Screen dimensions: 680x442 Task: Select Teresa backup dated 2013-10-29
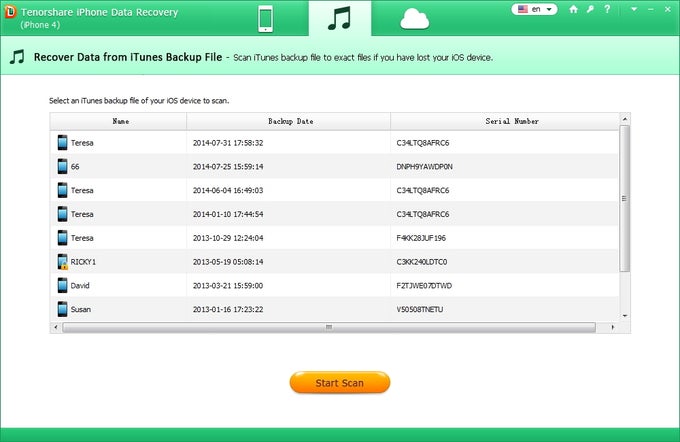point(334,238)
